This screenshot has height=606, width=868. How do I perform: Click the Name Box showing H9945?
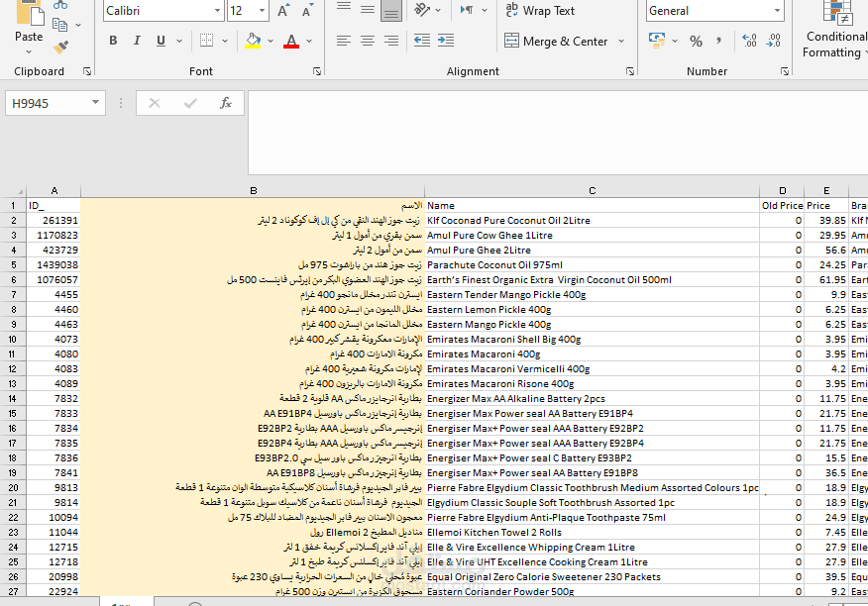[x=47, y=104]
